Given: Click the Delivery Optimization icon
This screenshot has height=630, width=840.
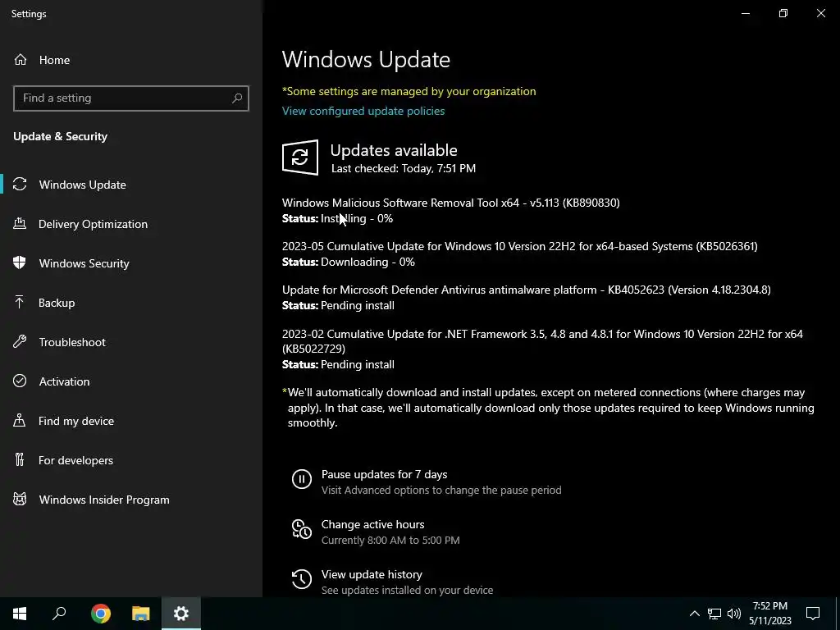Looking at the screenshot, I should click(x=20, y=223).
